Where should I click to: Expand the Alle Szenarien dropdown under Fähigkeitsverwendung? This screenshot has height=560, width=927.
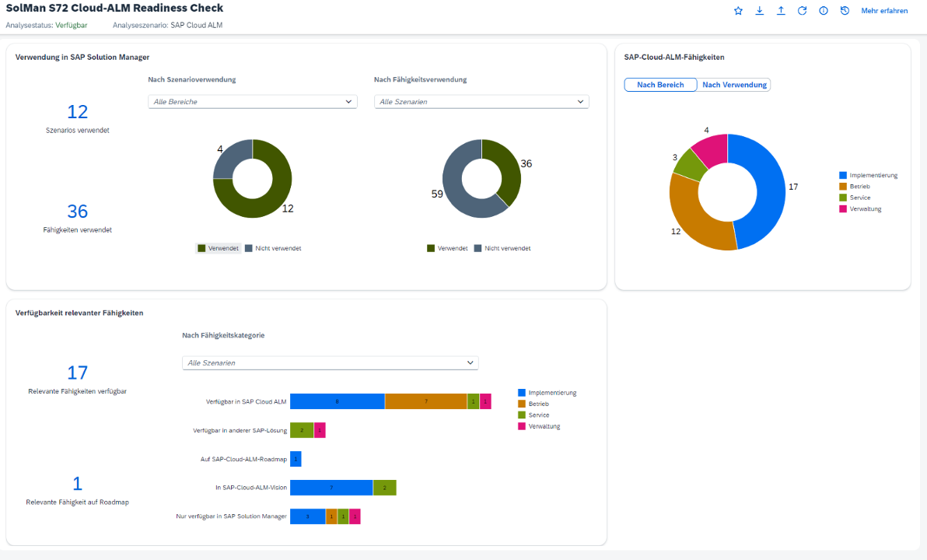[481, 101]
